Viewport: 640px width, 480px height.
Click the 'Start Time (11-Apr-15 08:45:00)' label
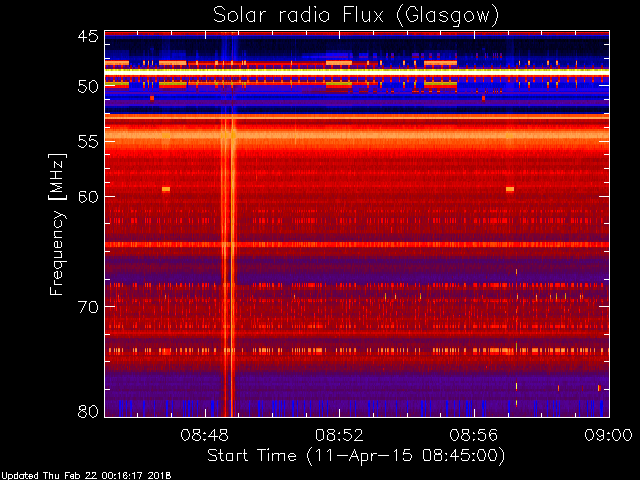pos(356,455)
